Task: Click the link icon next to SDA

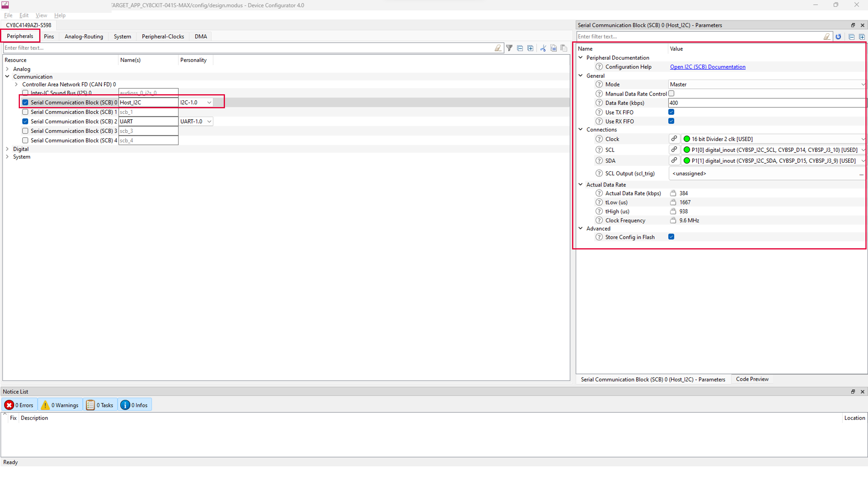Action: point(674,160)
